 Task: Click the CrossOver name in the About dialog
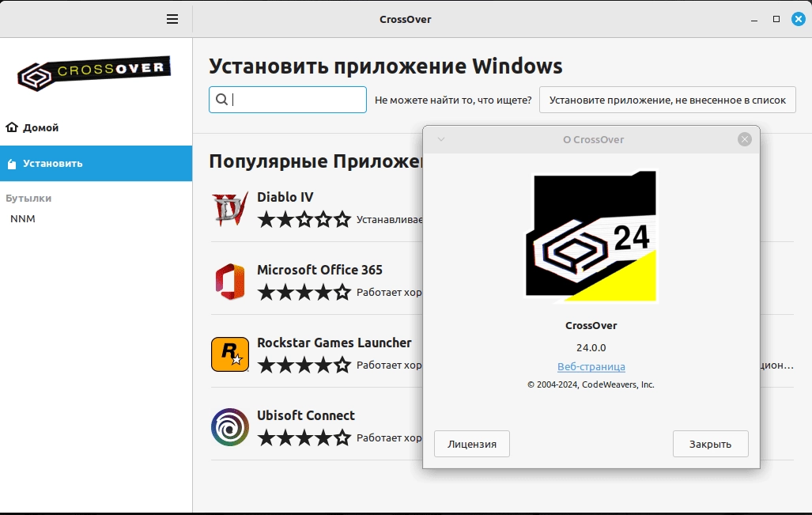tap(591, 325)
